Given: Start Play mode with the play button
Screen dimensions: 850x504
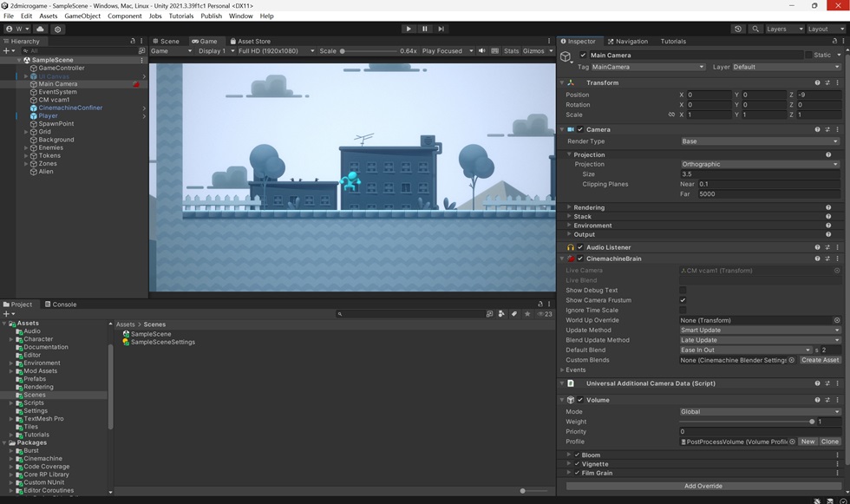Looking at the screenshot, I should click(x=409, y=29).
